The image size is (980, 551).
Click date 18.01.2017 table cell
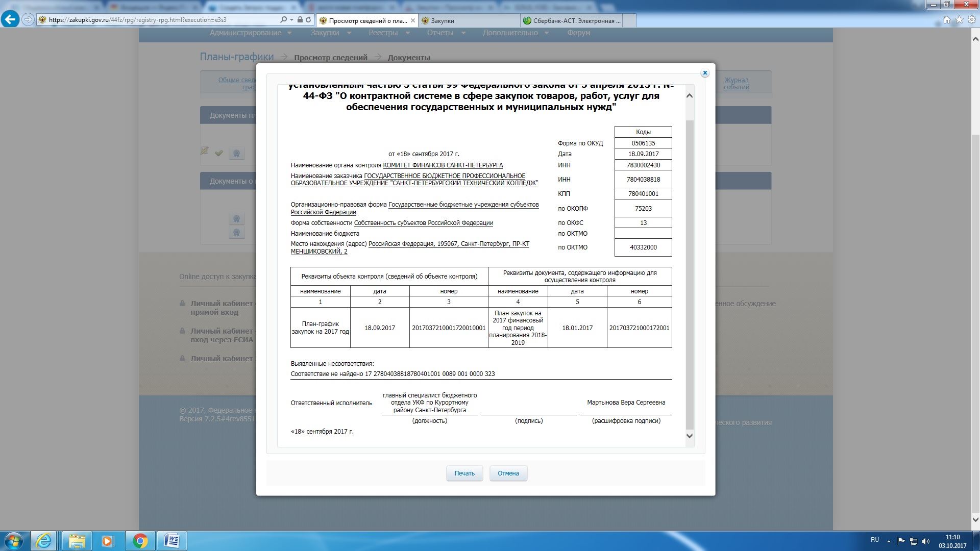click(x=577, y=328)
